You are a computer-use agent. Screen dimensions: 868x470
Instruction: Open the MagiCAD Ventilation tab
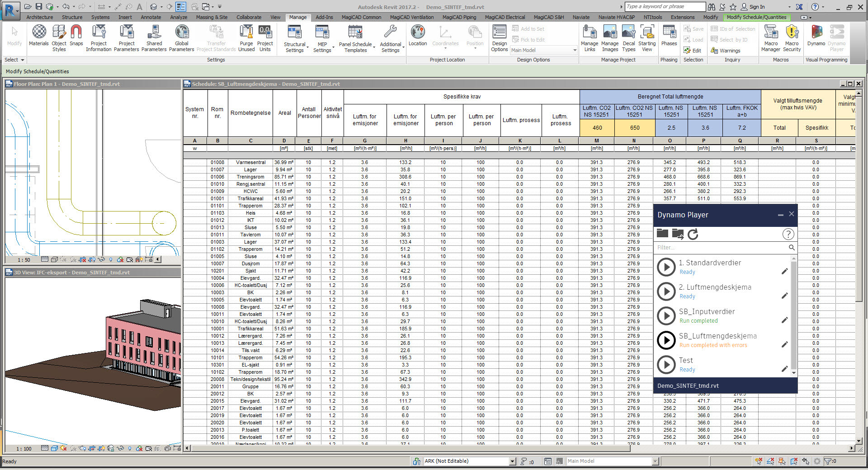[x=411, y=17]
